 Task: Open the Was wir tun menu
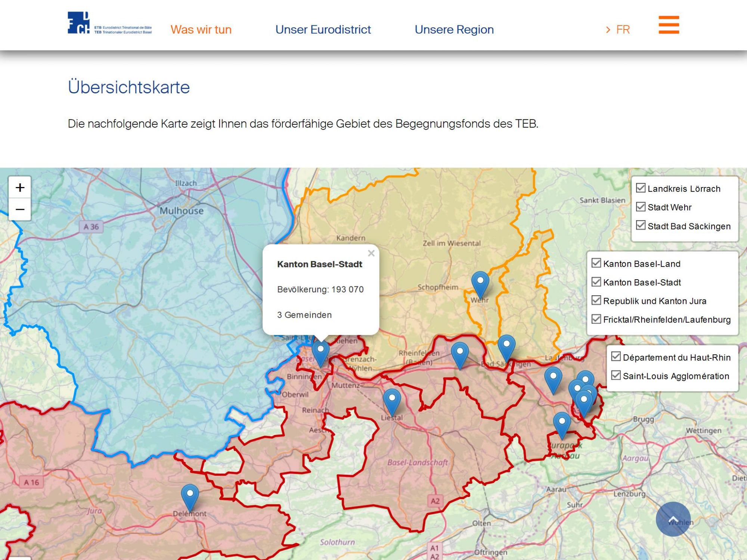(x=201, y=29)
